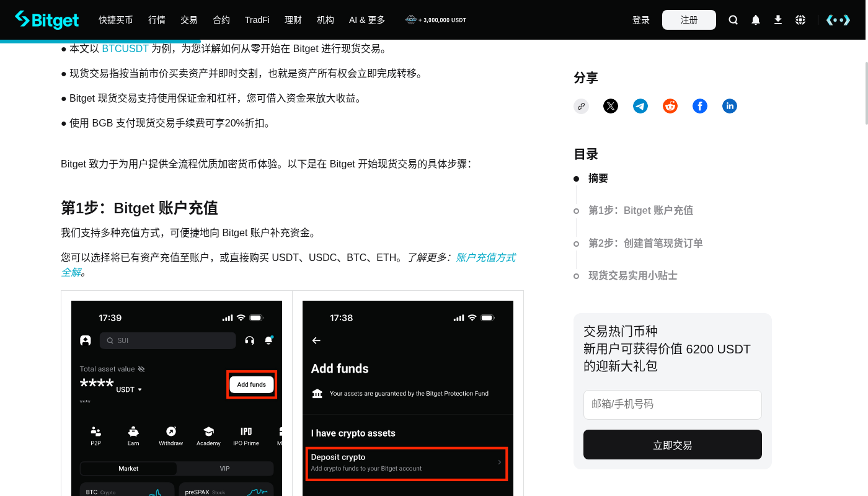Open AI & 更多 menu
868x496 pixels.
tap(367, 20)
